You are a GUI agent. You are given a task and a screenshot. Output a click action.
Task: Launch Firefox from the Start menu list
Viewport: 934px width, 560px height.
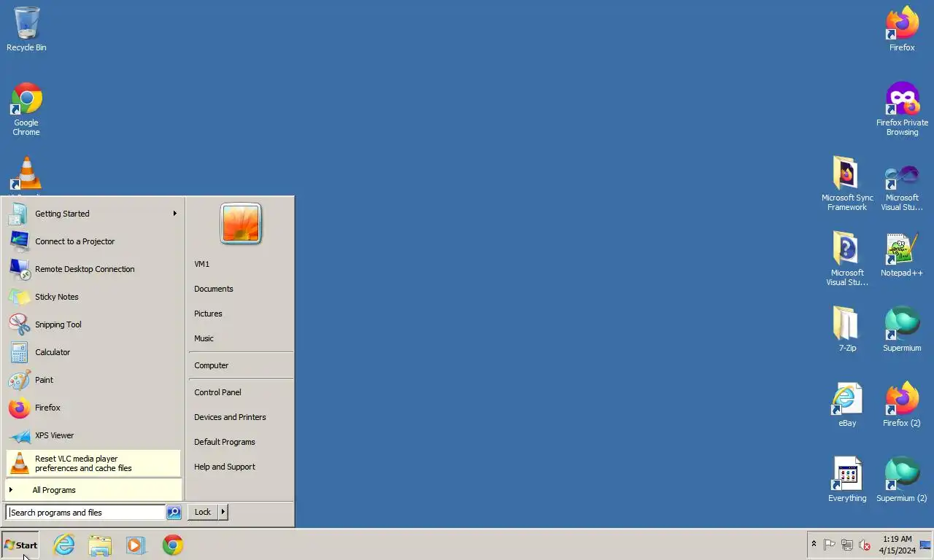(x=93, y=408)
